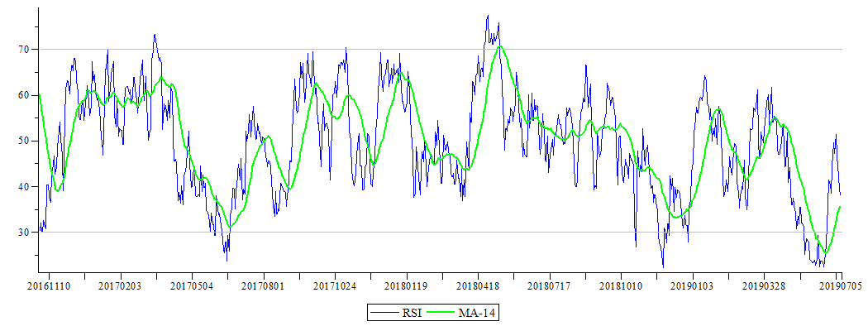Click y-axis value 30
The width and height of the screenshot is (868, 331).
coord(24,233)
